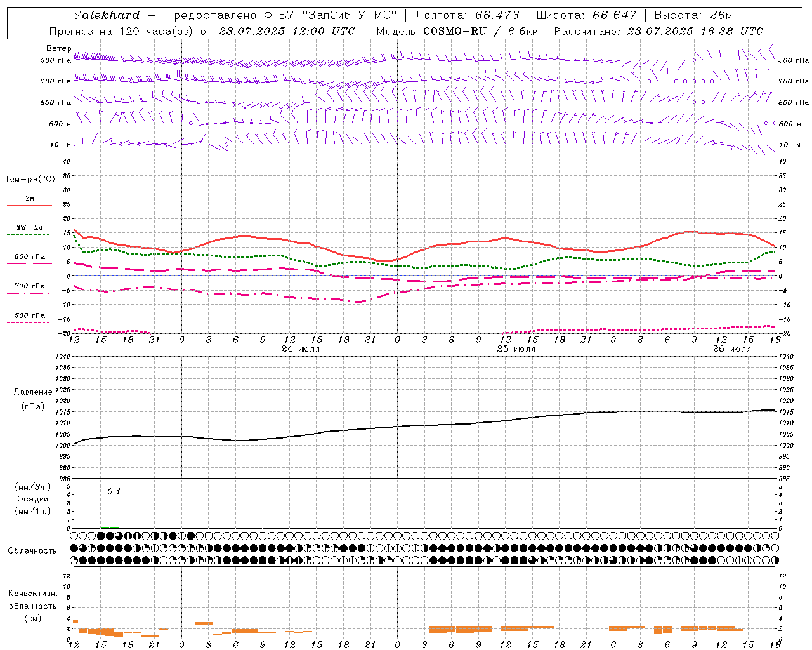This screenshot has height=650, width=812.
Task: Click the model name COSMO-RU
Action: pos(454,31)
